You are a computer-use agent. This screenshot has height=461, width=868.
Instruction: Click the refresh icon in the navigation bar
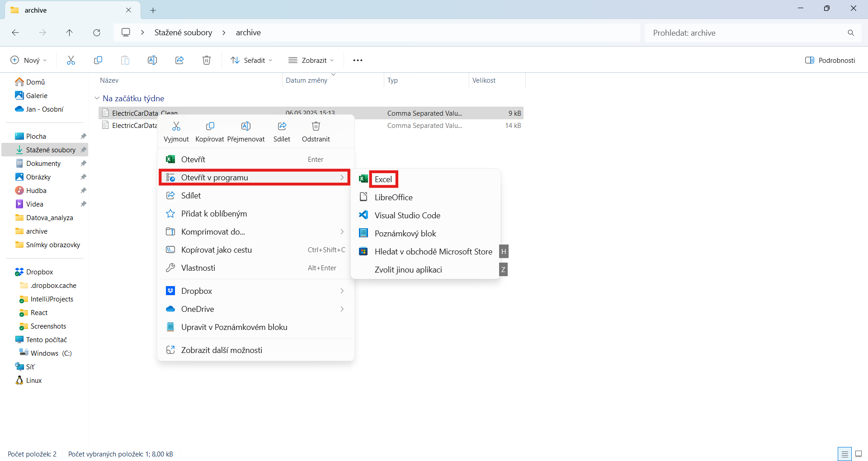pyautogui.click(x=97, y=33)
